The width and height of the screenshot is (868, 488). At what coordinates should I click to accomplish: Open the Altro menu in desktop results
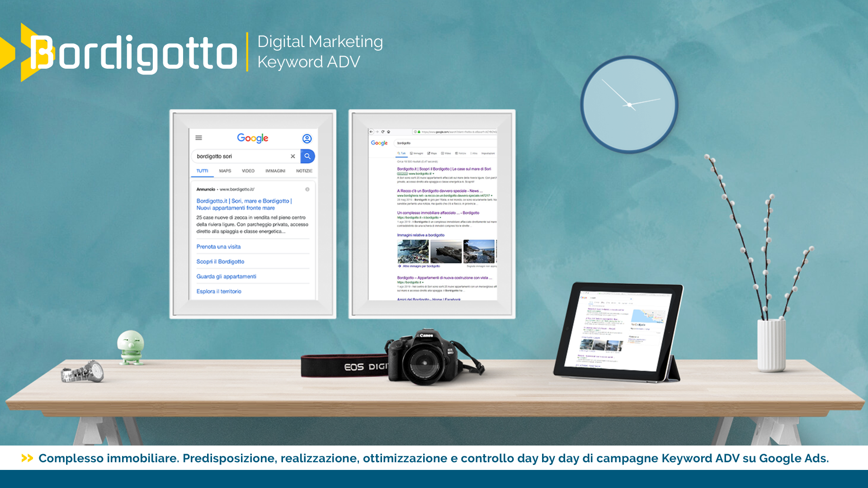point(474,153)
